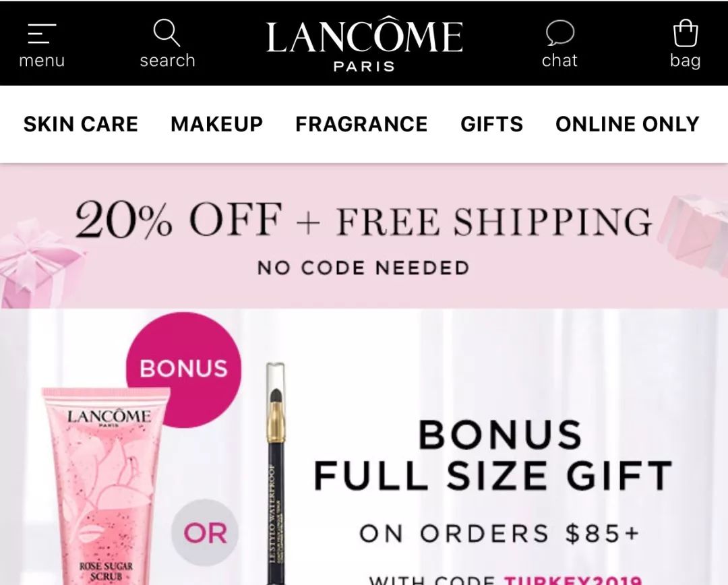This screenshot has width=728, height=585.
Task: Tap the search magnifier icon
Action: [x=166, y=32]
